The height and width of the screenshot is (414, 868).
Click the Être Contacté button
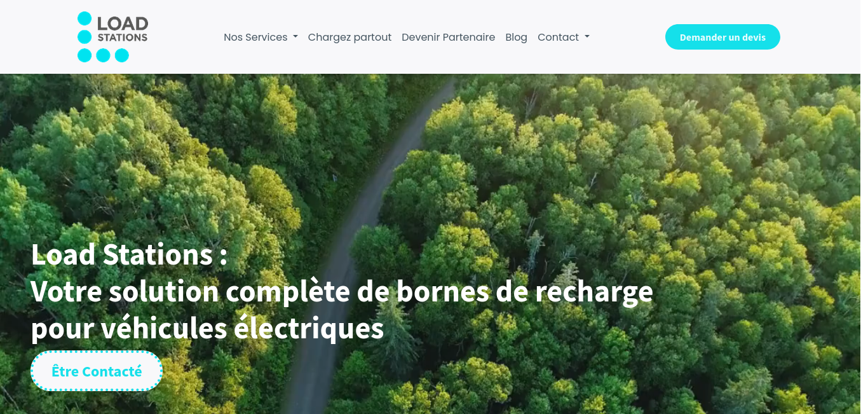coord(97,371)
